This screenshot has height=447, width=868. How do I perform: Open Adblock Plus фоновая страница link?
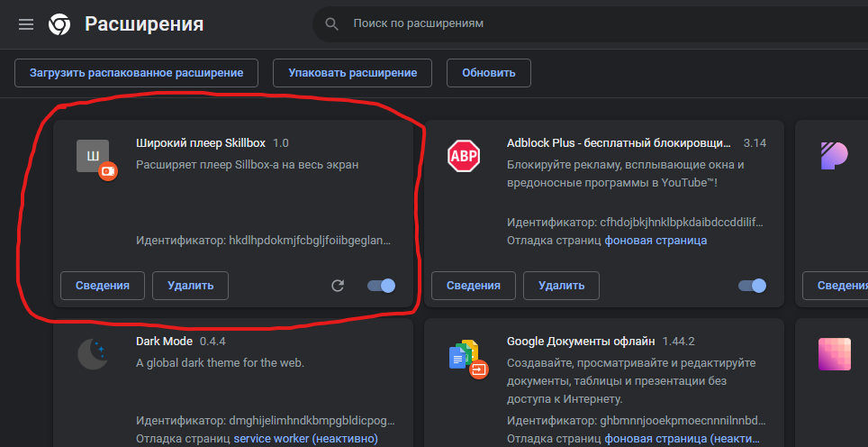pyautogui.click(x=656, y=241)
